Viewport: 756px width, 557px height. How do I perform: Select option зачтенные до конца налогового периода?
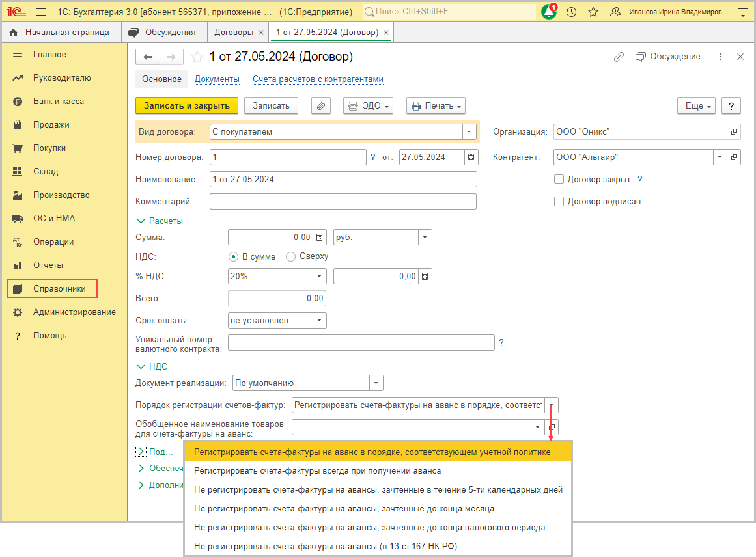(x=378, y=527)
